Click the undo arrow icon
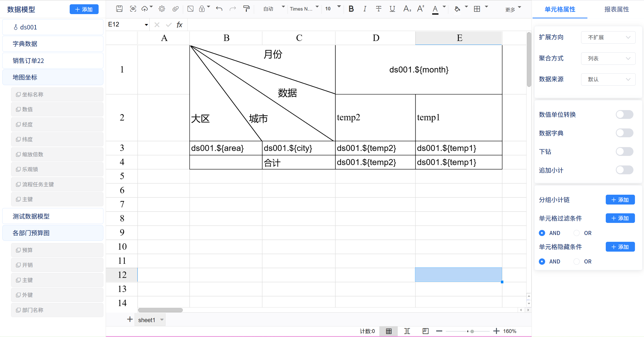644x337 pixels. (219, 9)
